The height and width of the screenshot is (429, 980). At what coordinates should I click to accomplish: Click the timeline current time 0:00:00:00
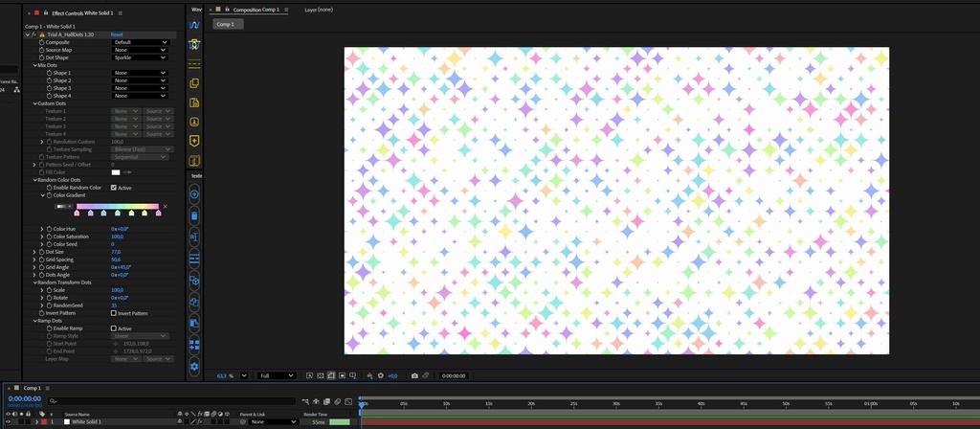[x=25, y=399]
